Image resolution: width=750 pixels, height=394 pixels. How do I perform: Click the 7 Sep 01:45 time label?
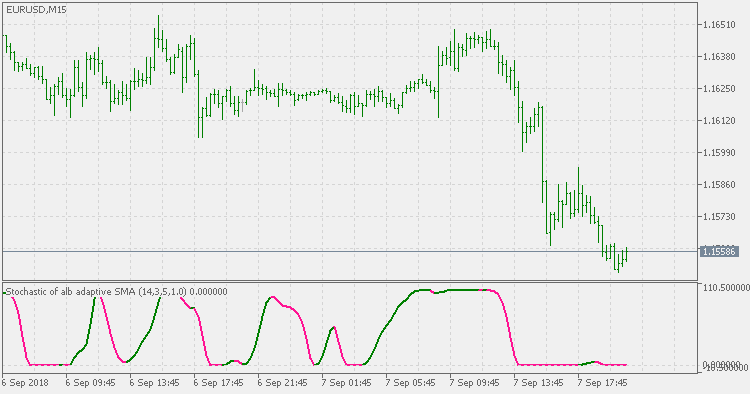[347, 383]
